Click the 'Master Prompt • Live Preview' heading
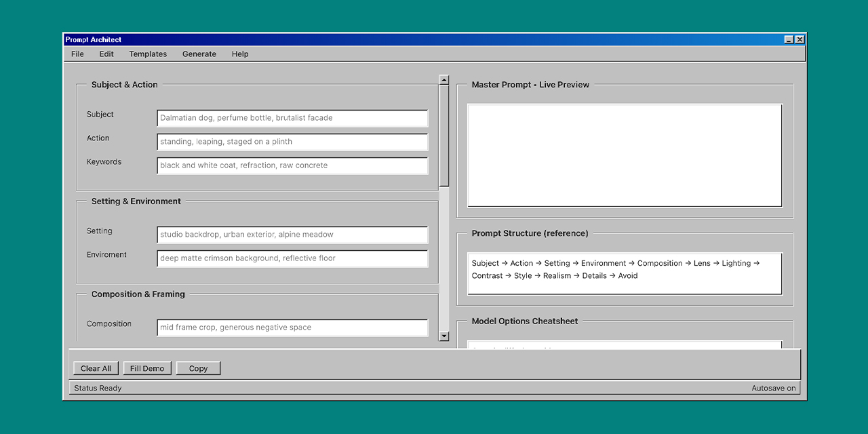 point(530,85)
